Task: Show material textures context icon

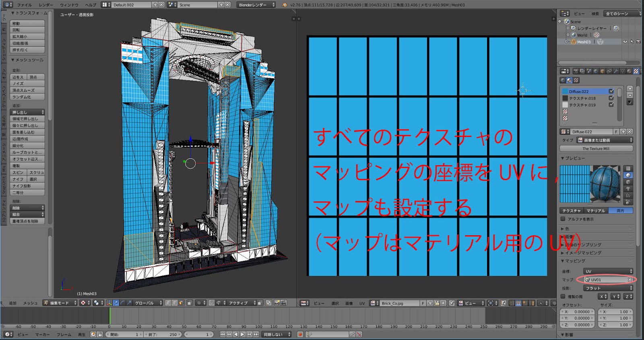Action: 569,80
